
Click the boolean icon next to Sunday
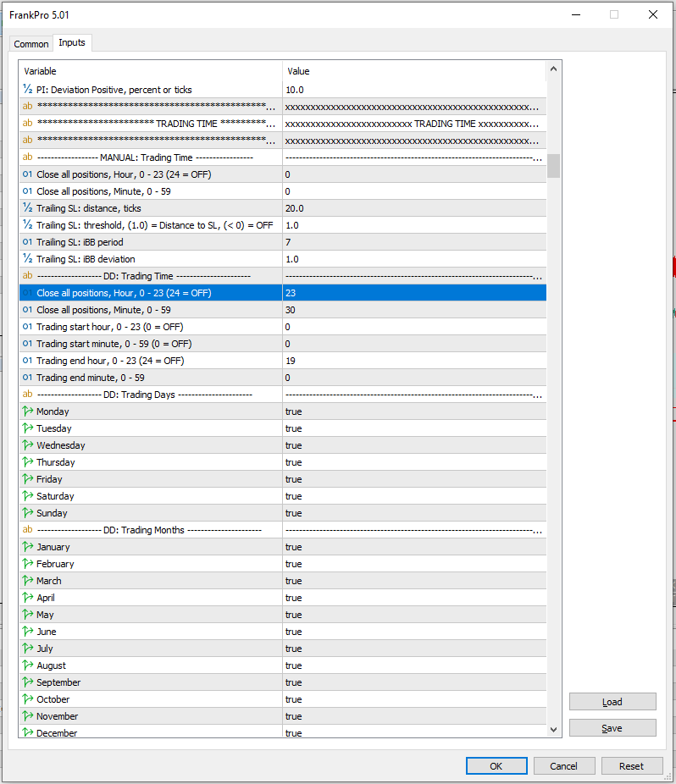click(27, 513)
